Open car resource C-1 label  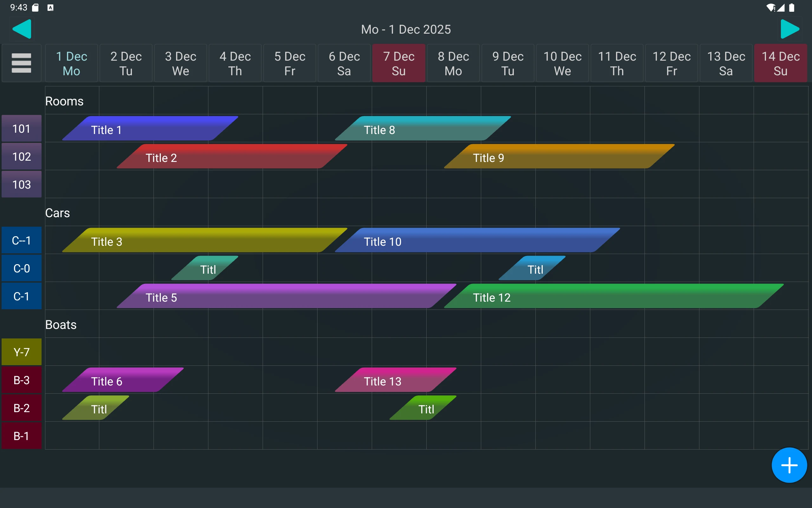tap(22, 296)
